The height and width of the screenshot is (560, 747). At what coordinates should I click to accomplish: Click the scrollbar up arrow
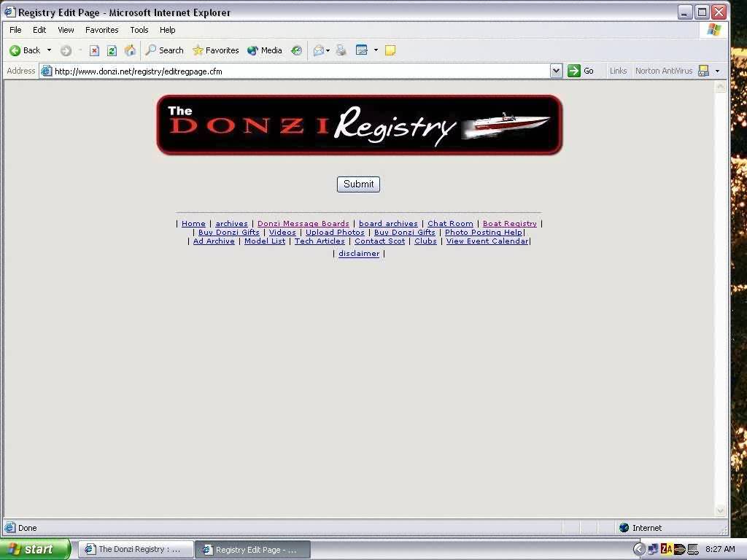click(x=720, y=87)
